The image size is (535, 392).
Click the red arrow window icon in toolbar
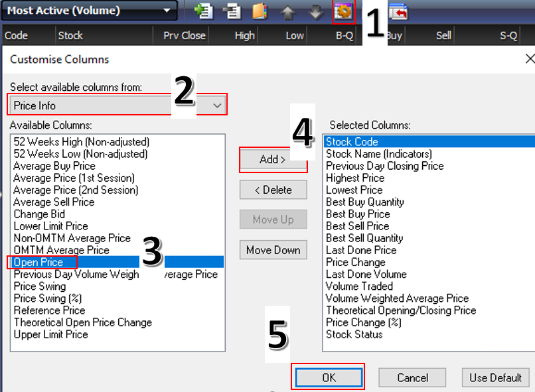(398, 11)
